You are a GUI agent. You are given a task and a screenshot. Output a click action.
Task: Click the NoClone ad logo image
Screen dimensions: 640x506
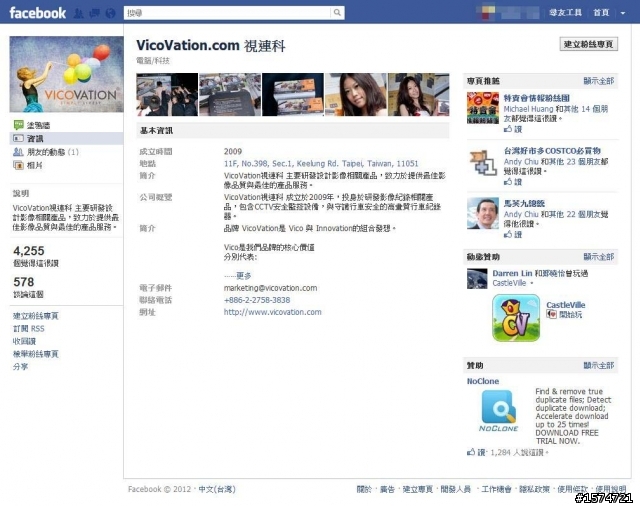498,411
